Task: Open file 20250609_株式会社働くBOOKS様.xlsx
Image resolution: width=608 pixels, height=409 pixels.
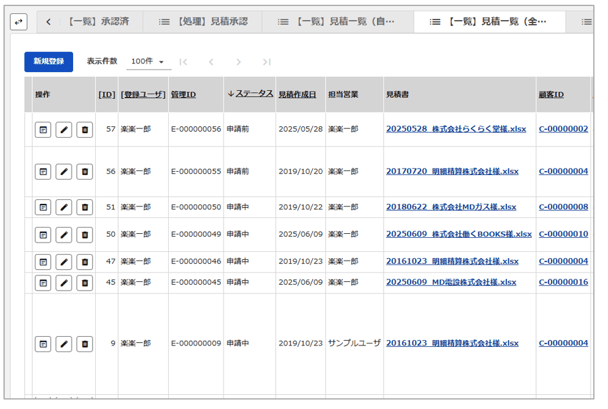Action: click(x=459, y=234)
